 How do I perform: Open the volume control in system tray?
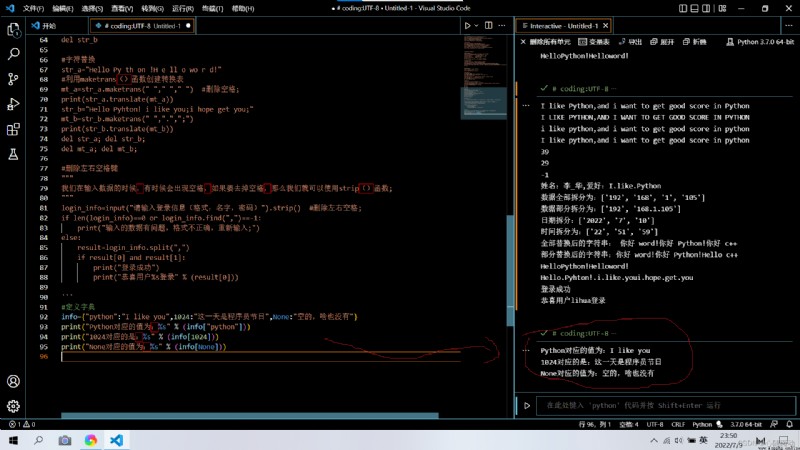[x=679, y=440]
